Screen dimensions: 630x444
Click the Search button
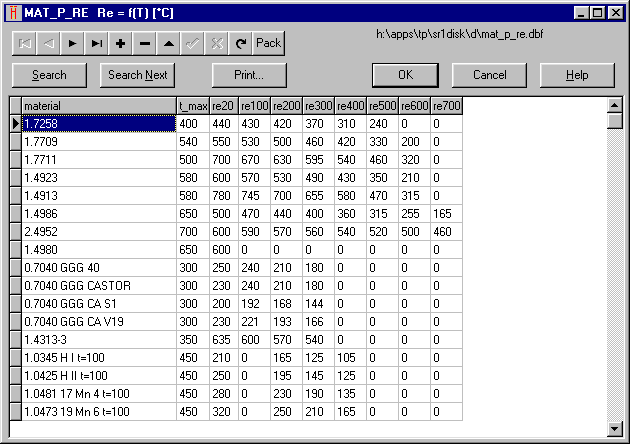49,75
